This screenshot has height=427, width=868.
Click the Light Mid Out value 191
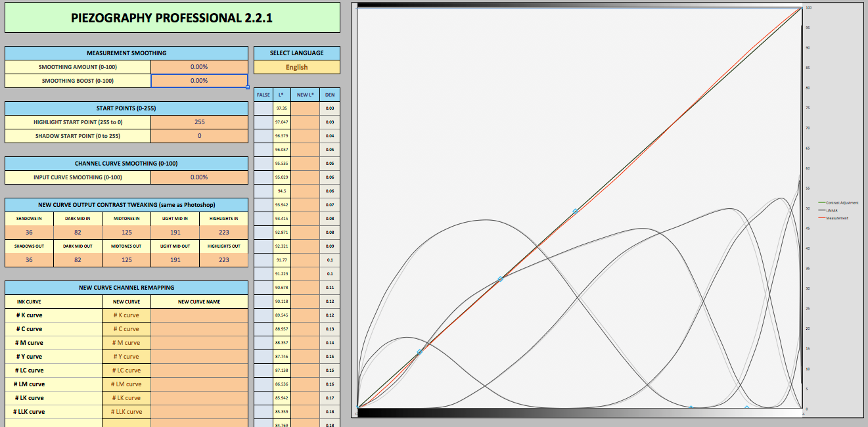pyautogui.click(x=175, y=260)
